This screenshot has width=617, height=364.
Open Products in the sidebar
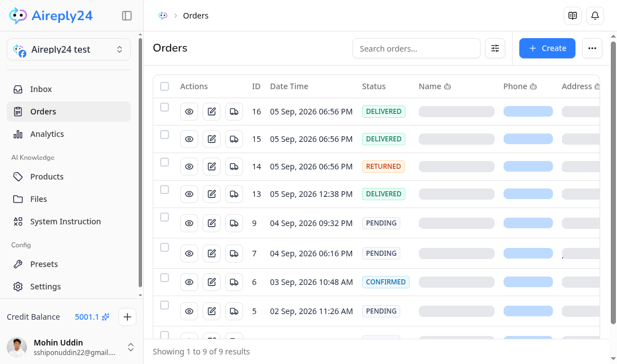(x=68, y=177)
